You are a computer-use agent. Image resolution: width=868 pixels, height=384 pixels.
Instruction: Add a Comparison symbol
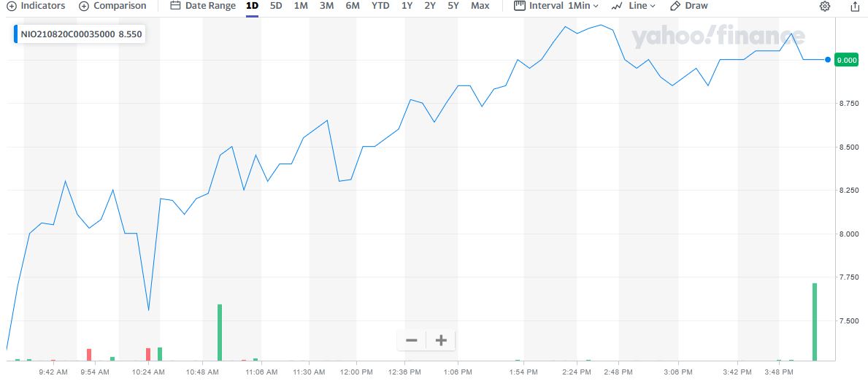coord(112,6)
